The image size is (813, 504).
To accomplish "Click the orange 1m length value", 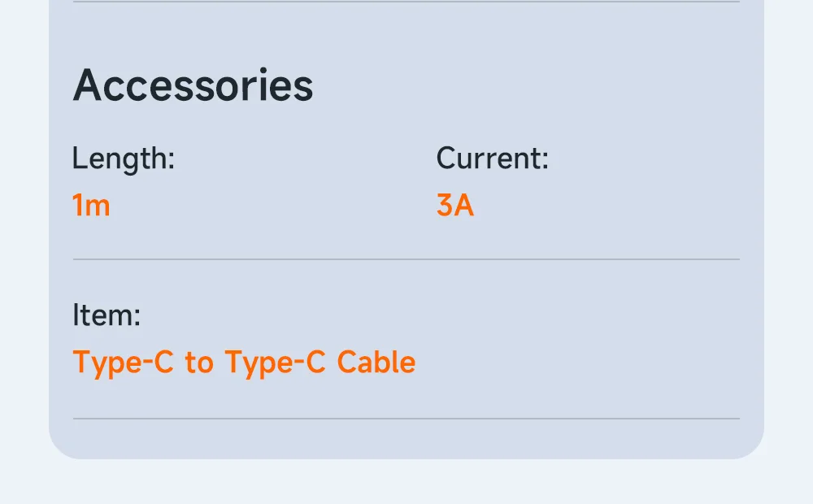I will (x=91, y=206).
